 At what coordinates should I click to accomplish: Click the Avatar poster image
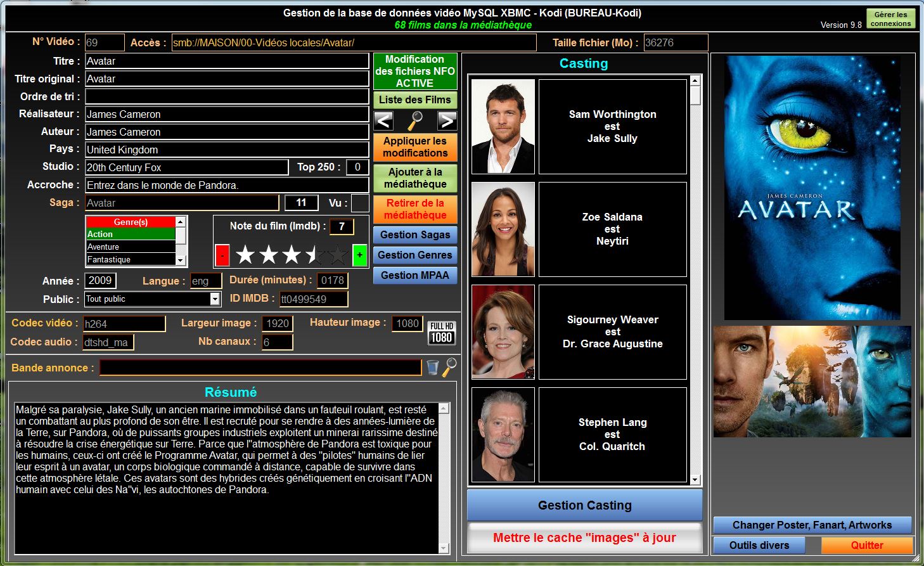point(812,188)
